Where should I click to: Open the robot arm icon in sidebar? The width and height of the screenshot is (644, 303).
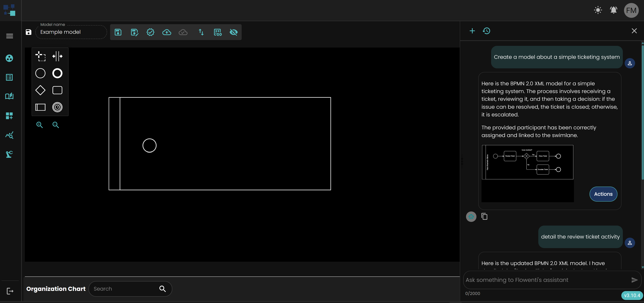[10, 154]
